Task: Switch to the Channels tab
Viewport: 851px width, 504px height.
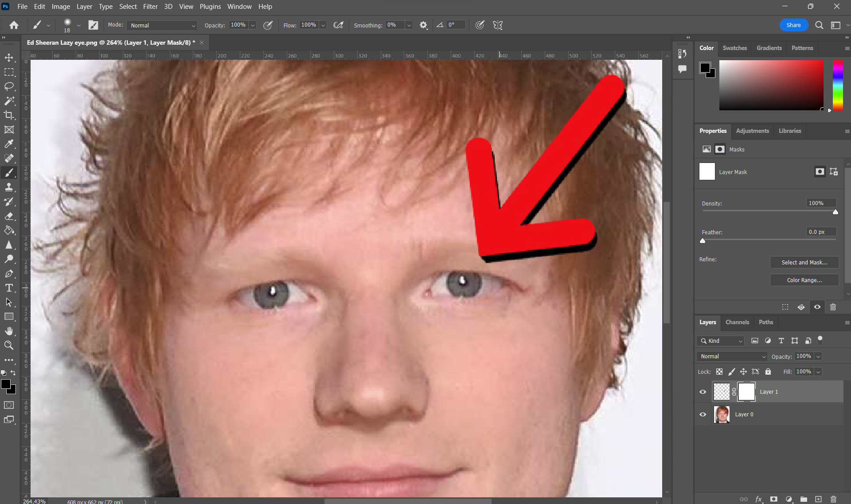Action: click(x=737, y=322)
